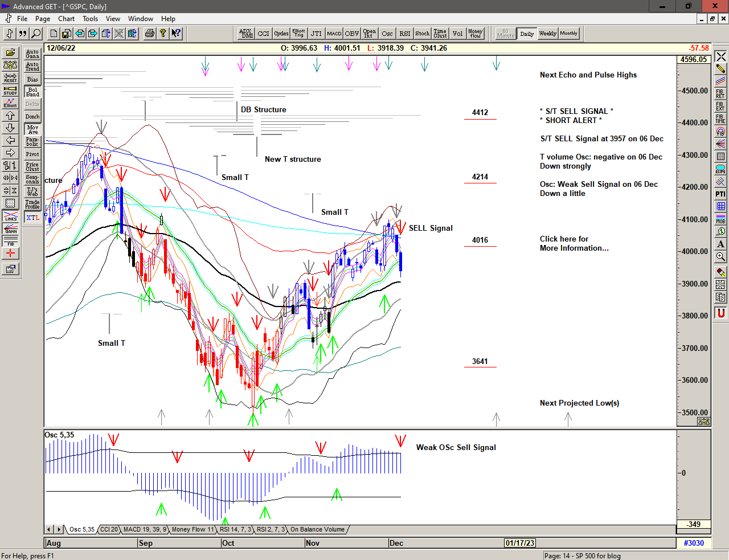This screenshot has width=729, height=560.
Task: Click the 'Click here for More Information' text
Action: (574, 243)
